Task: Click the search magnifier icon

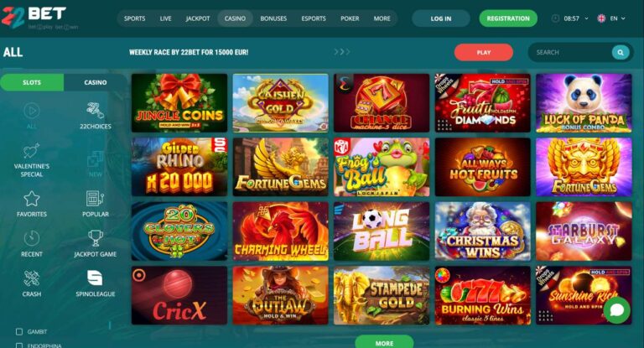Action: tap(621, 53)
